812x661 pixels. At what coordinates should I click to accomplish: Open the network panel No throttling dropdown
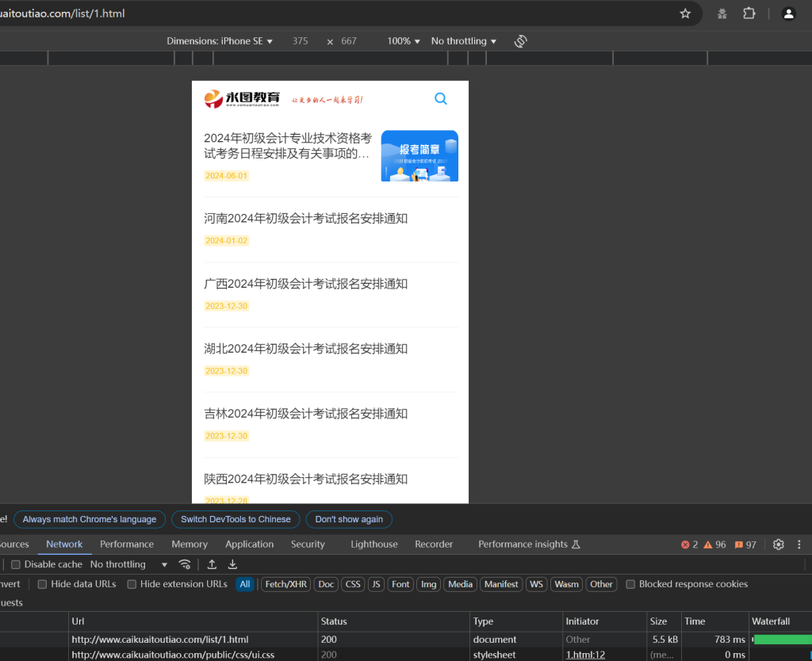coord(128,564)
